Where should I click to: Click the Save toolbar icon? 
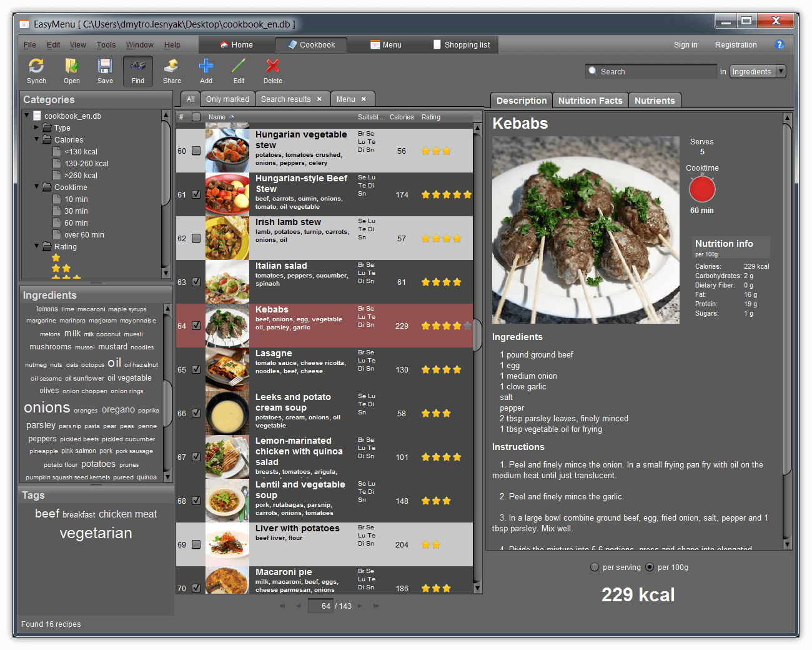click(x=105, y=66)
